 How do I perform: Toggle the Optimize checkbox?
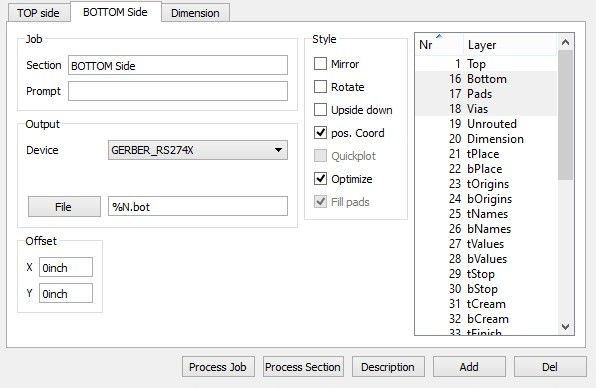(x=320, y=179)
